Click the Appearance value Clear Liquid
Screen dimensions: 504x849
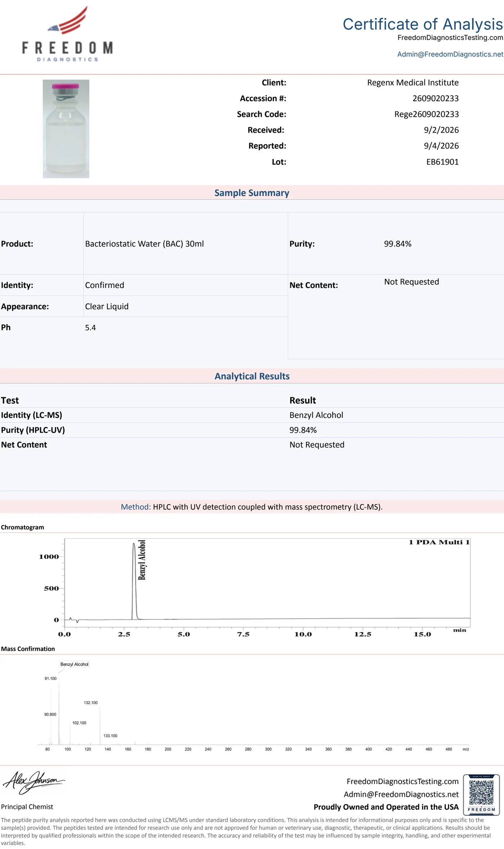(x=107, y=306)
